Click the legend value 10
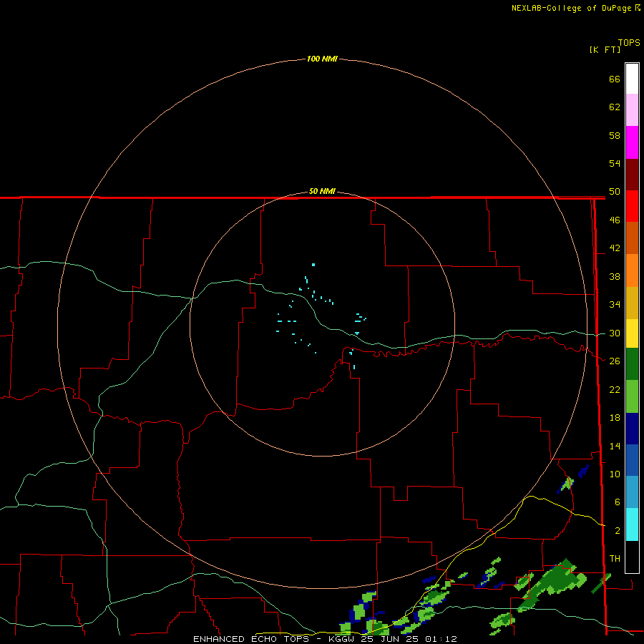Viewport: 644px width, 644px height. click(615, 474)
